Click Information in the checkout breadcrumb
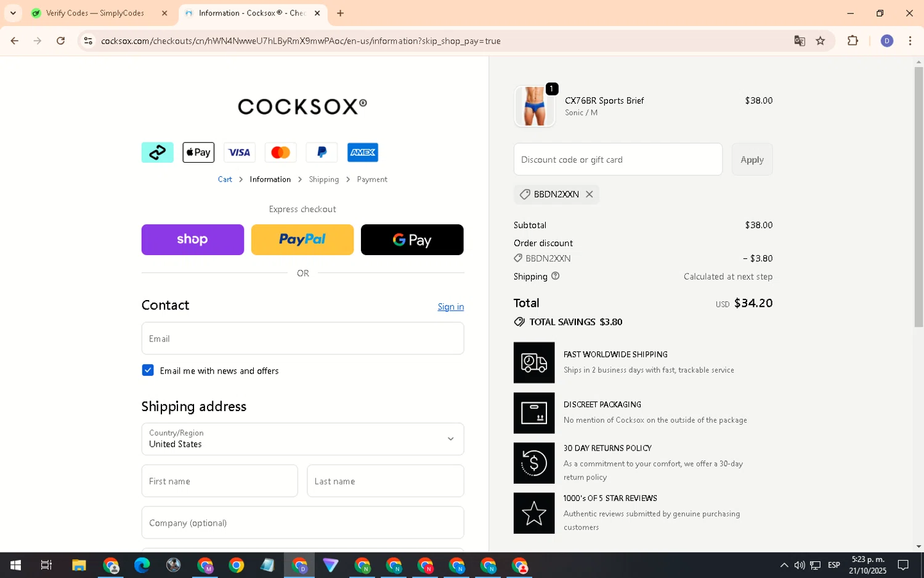Screen dimensions: 924x578 (x=270, y=179)
